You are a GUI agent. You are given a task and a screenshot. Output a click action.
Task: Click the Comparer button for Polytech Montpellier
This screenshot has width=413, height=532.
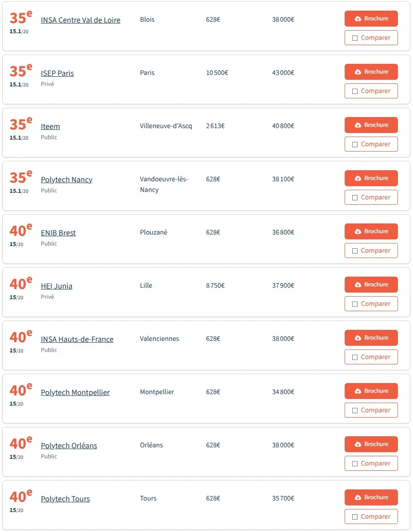371,410
